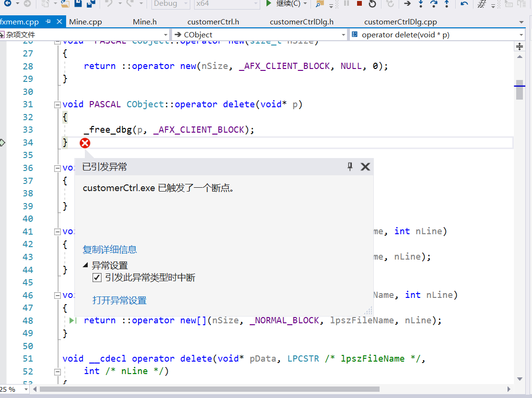Click the _AFX_CLIENT_BLOCK text on line 28
This screenshot has width=532, height=398.
(x=284, y=66)
